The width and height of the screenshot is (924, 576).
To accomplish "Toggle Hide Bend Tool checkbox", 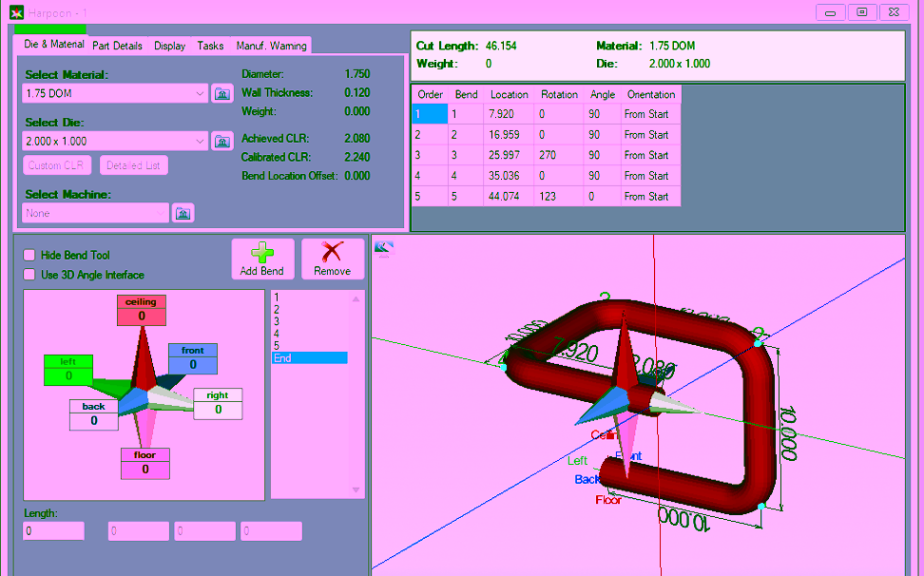I will click(29, 255).
